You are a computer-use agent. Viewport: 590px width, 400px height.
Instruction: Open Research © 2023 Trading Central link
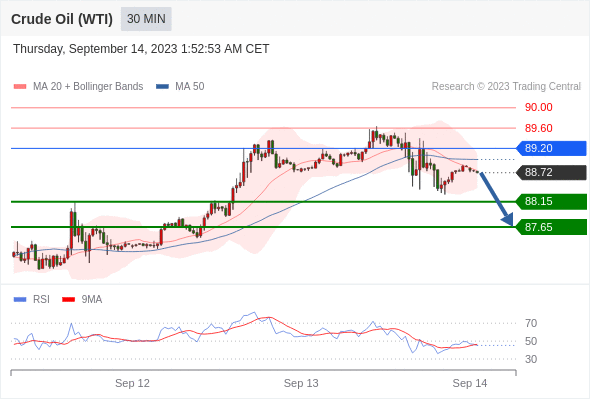[506, 87]
